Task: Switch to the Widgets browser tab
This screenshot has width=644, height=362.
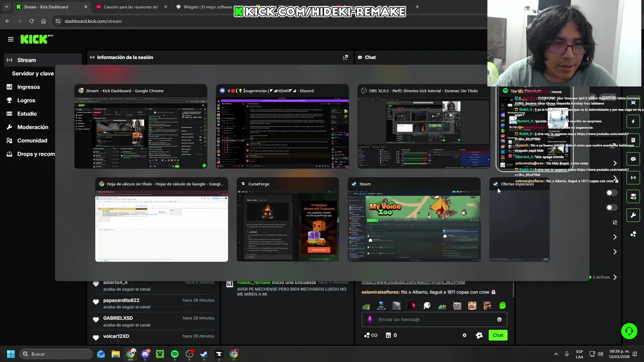Action: point(207,7)
